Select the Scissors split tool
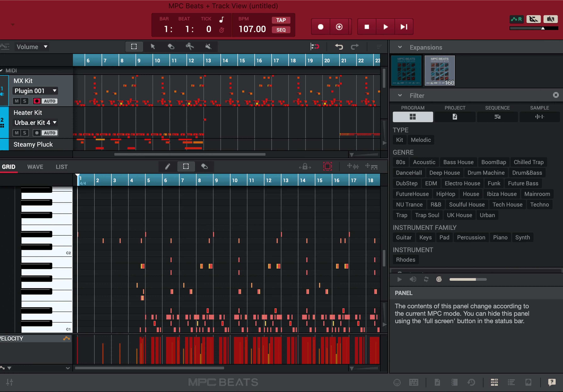 click(190, 47)
